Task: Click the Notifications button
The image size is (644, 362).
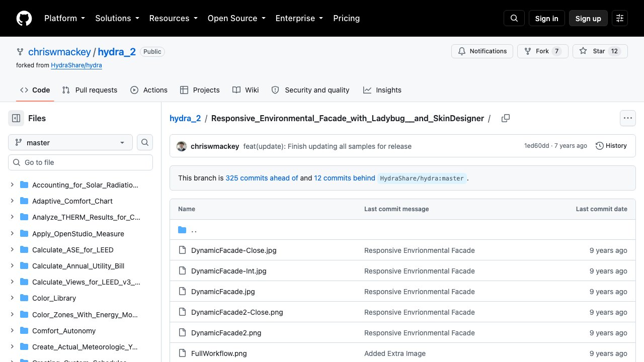Action: click(482, 51)
